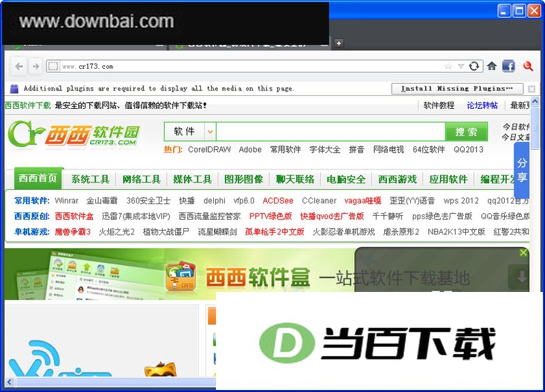Click hot keyword 常用软件
This screenshot has height=392, width=545.
(285, 150)
